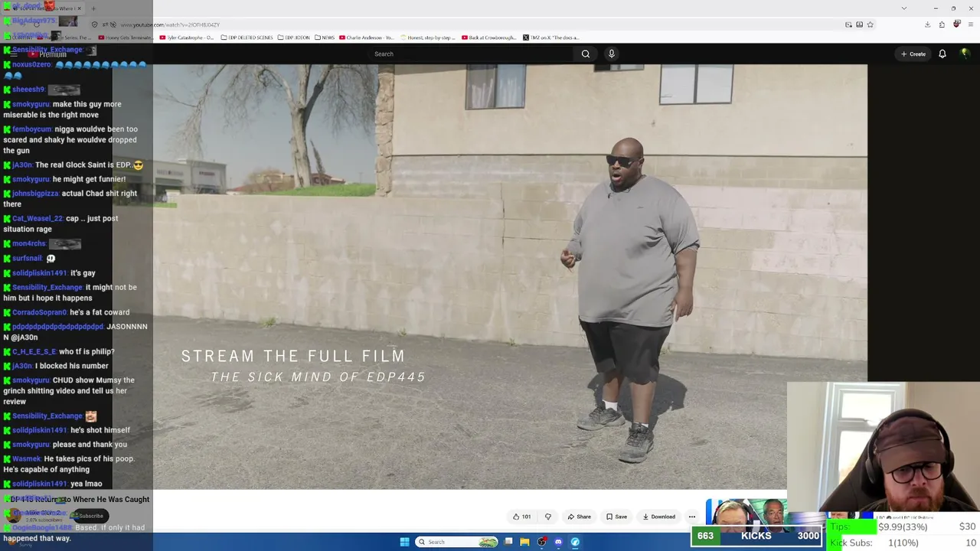Open the EDP DELETED SCENES bookmark folder

coord(245,37)
